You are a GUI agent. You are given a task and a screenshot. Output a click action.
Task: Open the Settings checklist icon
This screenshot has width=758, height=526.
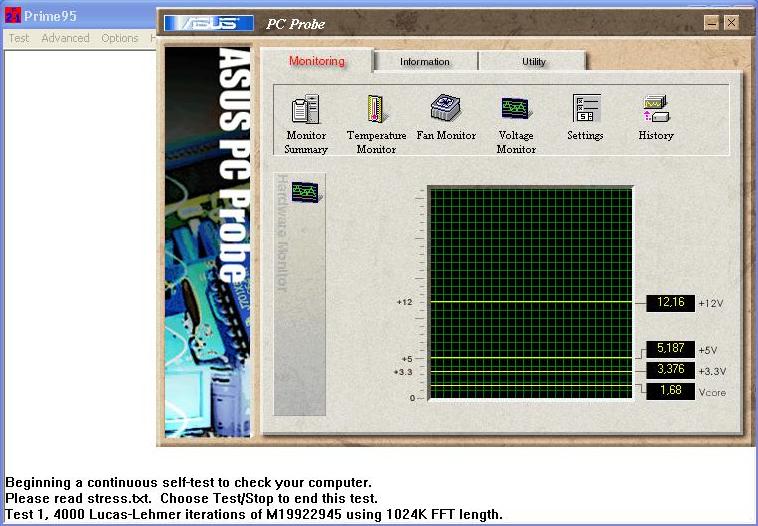pyautogui.click(x=586, y=108)
